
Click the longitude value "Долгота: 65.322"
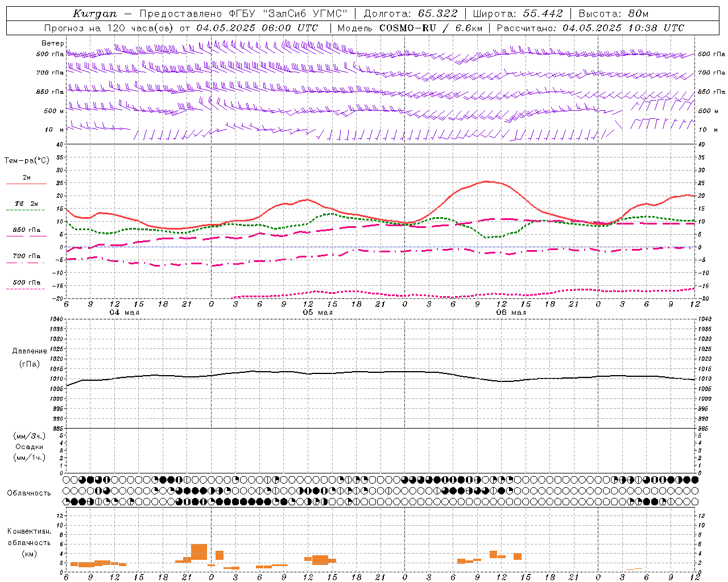[x=411, y=14]
